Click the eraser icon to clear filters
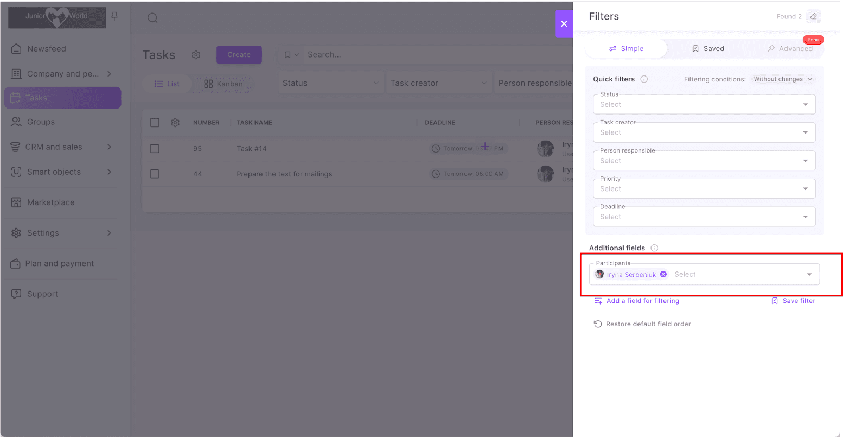 coord(813,16)
